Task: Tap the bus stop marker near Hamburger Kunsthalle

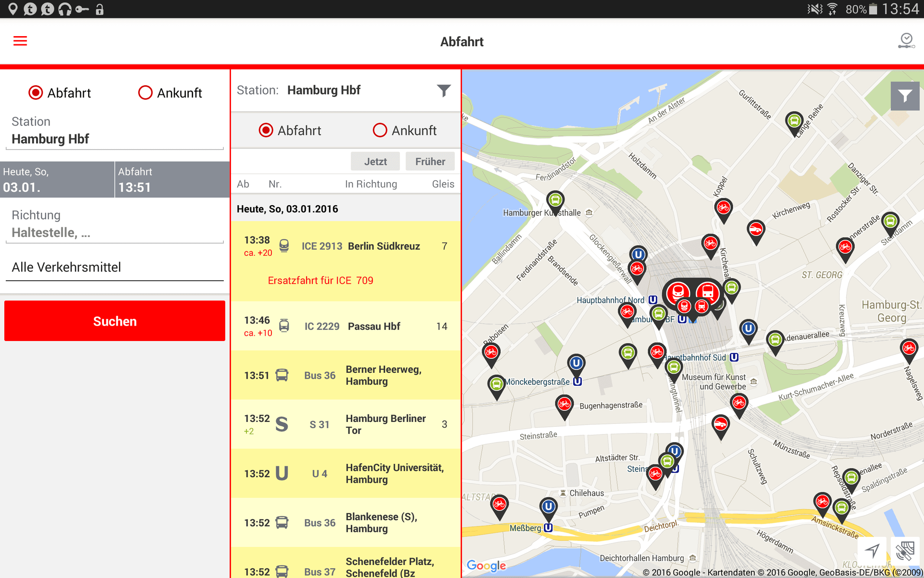Action: [555, 201]
